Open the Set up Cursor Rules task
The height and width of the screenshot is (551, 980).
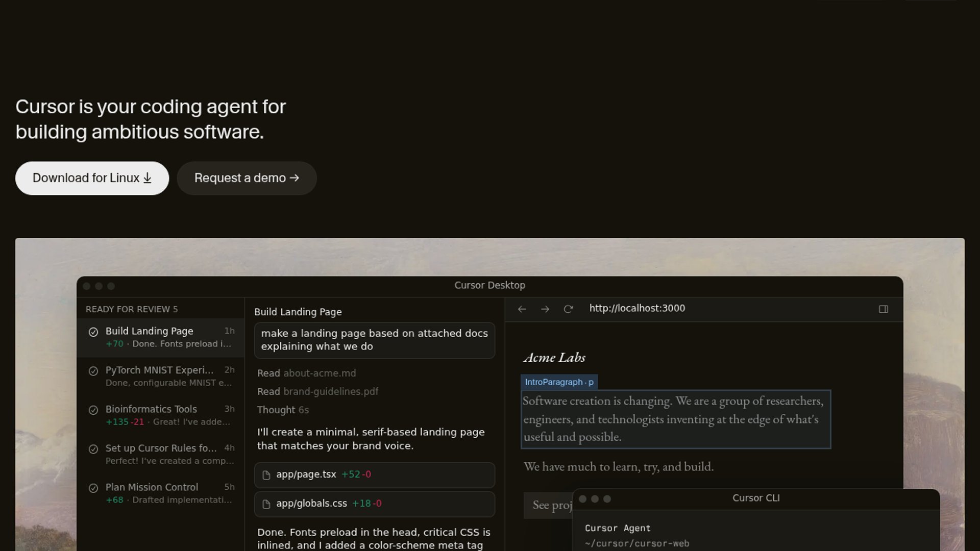coord(161,454)
